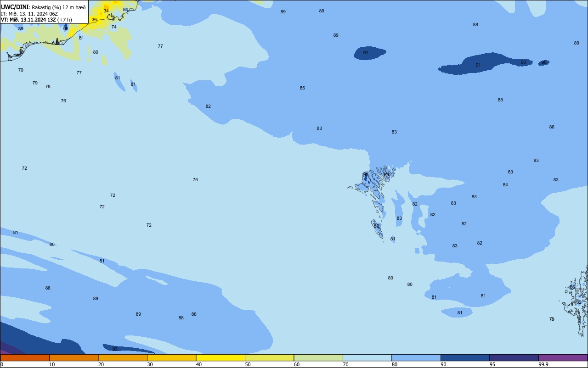Click the orange 10–20 legend swatch
Image resolution: width=588 pixels, height=368 pixels.
73,357
